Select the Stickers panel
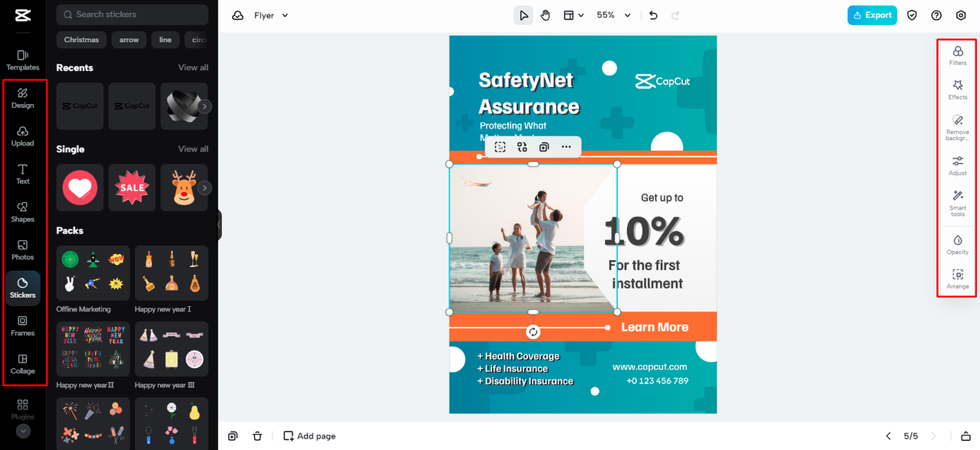This screenshot has width=980, height=450. [23, 288]
